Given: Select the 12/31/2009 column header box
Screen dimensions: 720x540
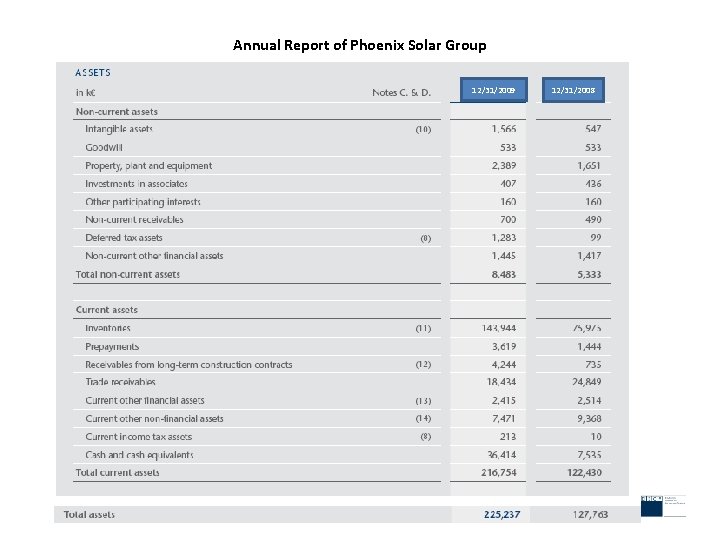Looking at the screenshot, I should [x=485, y=92].
